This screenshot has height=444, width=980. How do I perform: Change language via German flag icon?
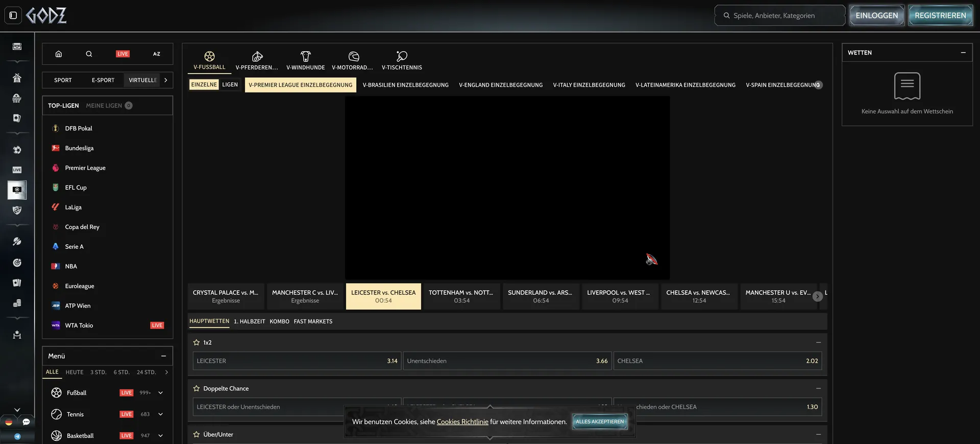[9, 422]
